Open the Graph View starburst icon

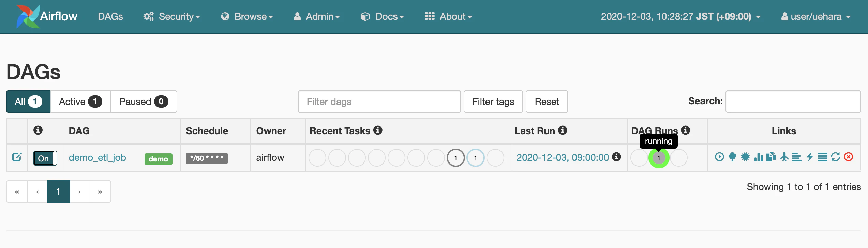(x=745, y=157)
